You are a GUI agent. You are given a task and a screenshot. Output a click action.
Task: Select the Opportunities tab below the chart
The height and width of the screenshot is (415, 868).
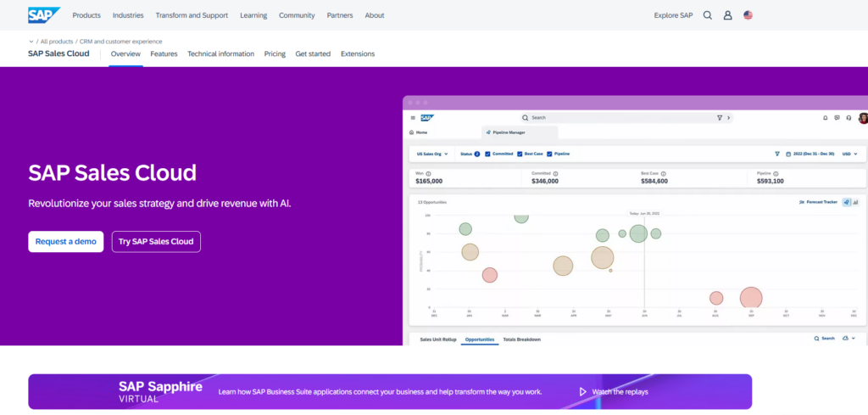pyautogui.click(x=480, y=339)
